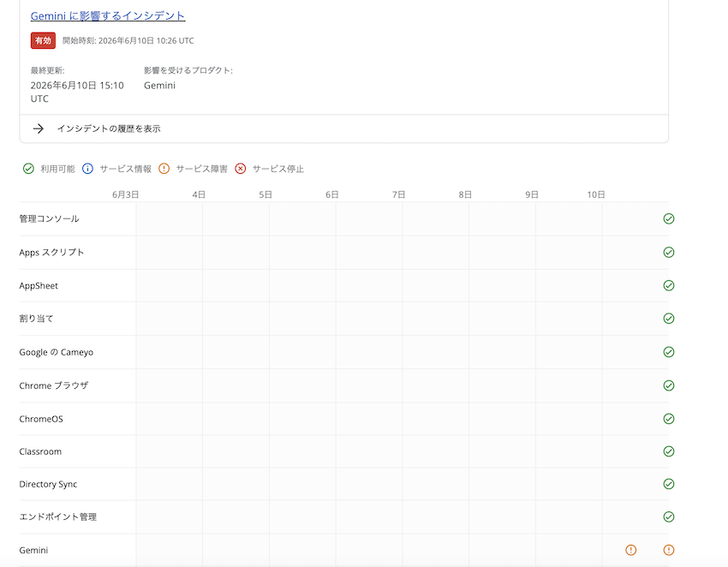Click the last updated value '2026年6月10日 15:10'
This screenshot has height=567, width=728.
coord(77,86)
